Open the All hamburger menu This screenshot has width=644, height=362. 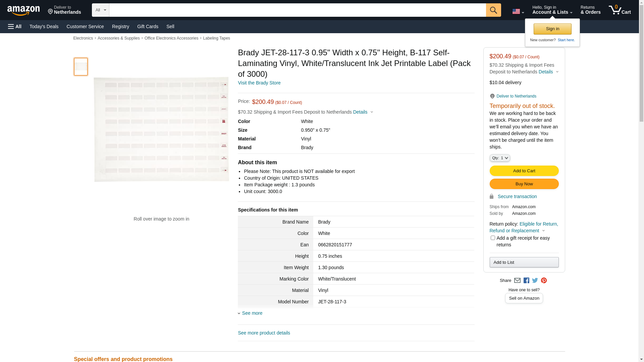15,26
